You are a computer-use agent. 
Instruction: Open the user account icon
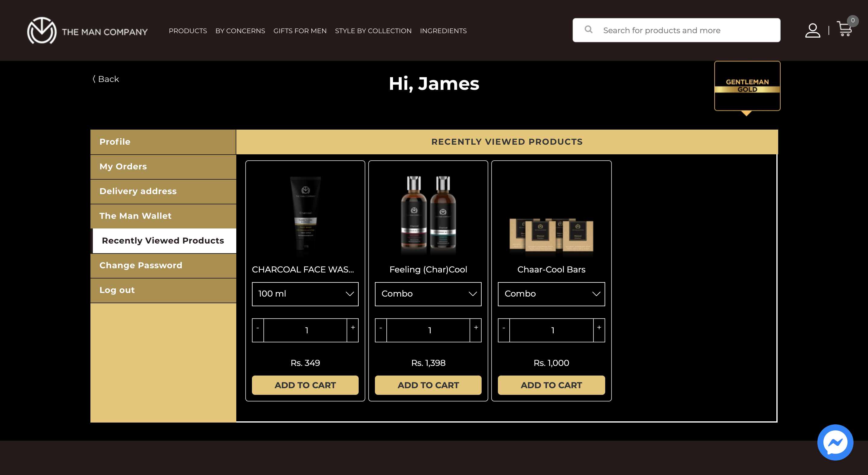coord(813,30)
